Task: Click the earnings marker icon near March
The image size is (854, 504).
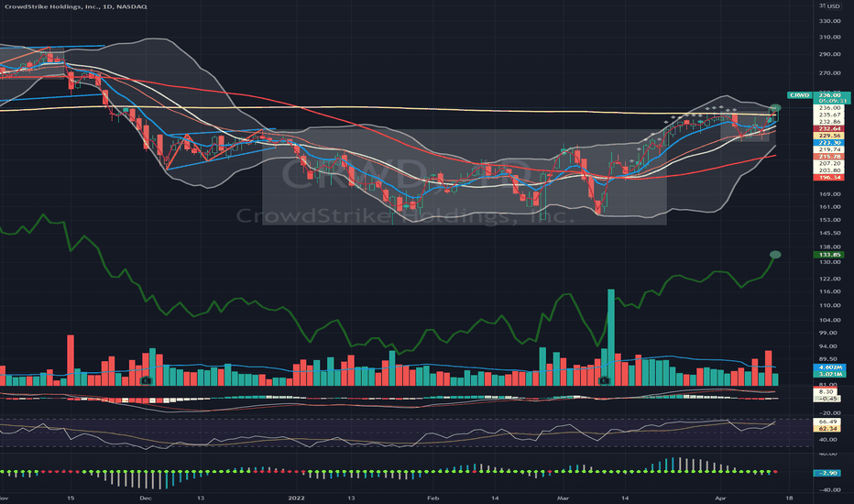Action: 604,380
